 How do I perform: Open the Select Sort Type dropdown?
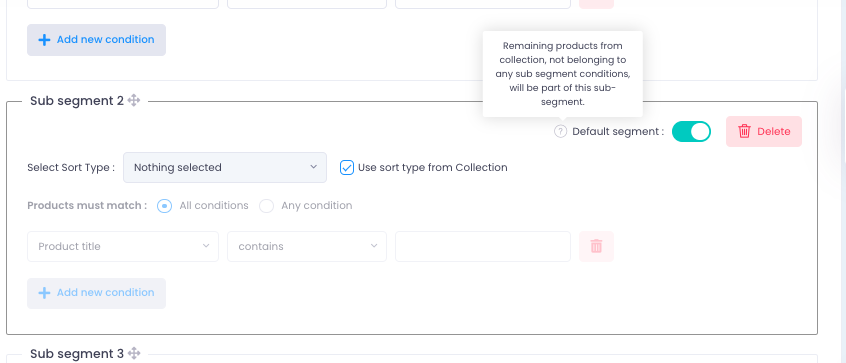[224, 167]
